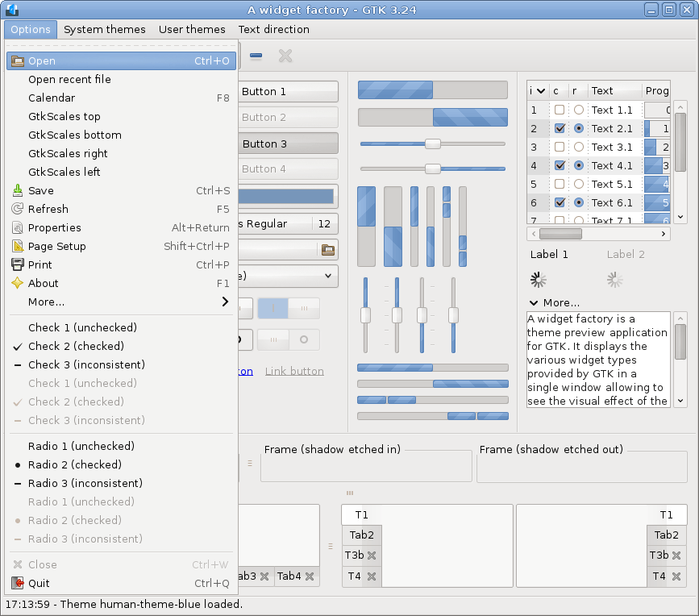Image resolution: width=699 pixels, height=616 pixels.
Task: Click the Prog column header
Action: tap(656, 91)
